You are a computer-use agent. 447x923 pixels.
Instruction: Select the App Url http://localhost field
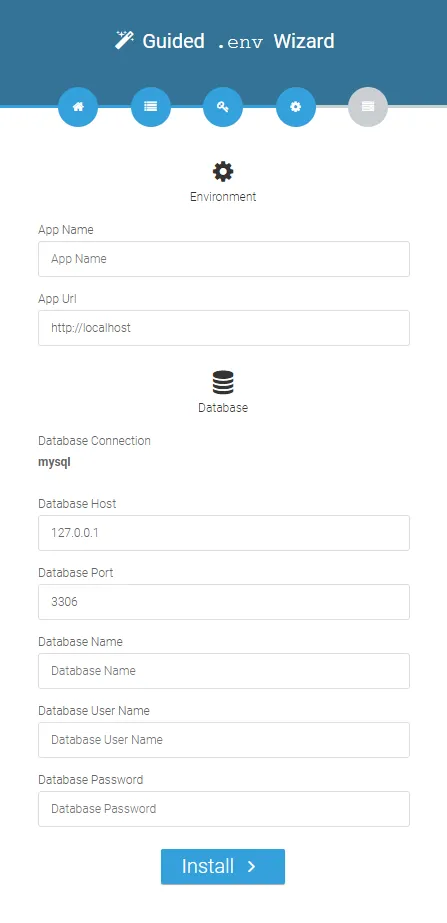pos(224,328)
